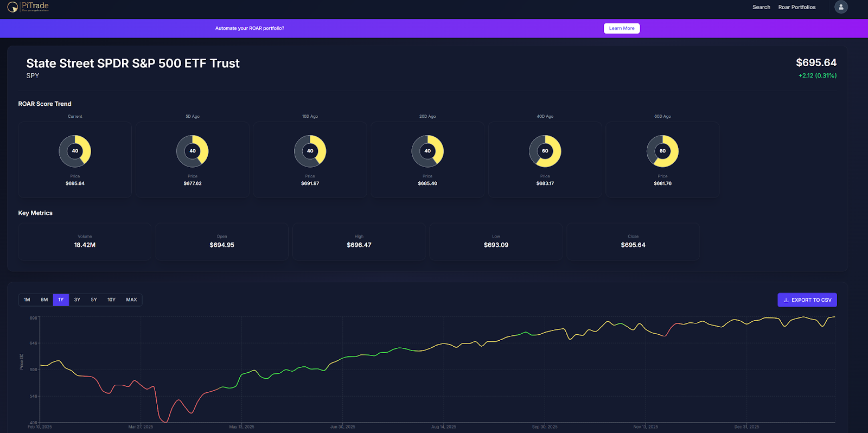Click the 60D Ago ROAR score donut
This screenshot has width=868, height=433.
point(662,151)
